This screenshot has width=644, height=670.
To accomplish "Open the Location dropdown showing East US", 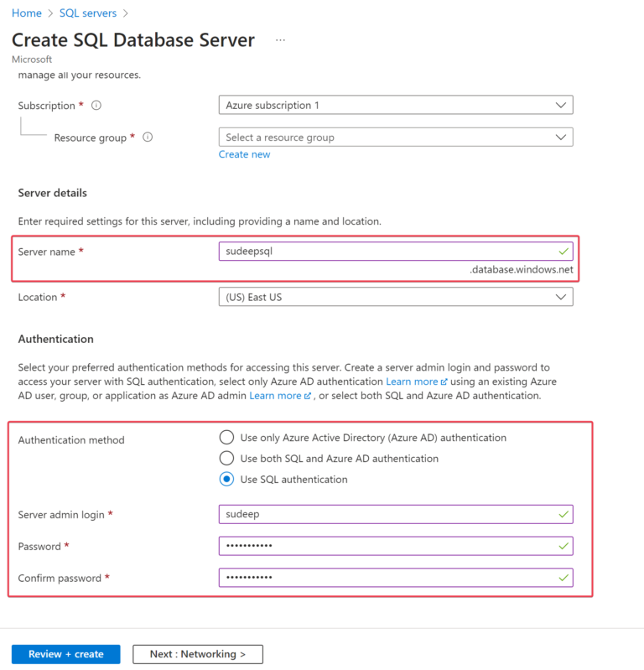I will (395, 297).
